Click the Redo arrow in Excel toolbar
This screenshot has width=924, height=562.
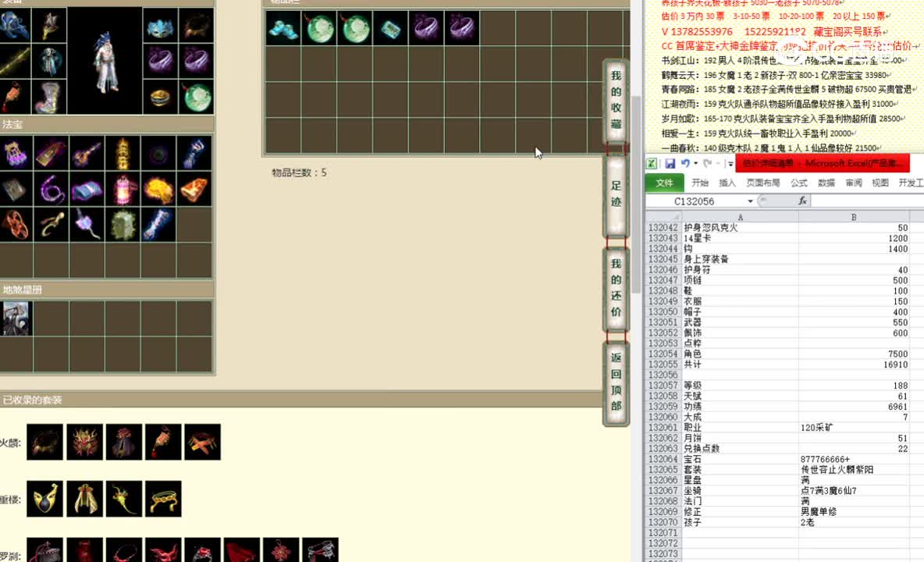pos(708,163)
